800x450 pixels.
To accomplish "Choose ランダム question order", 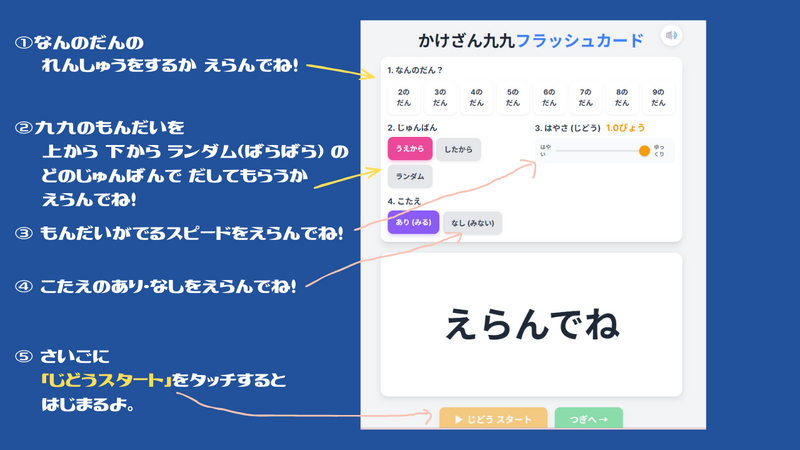I will click(x=410, y=176).
